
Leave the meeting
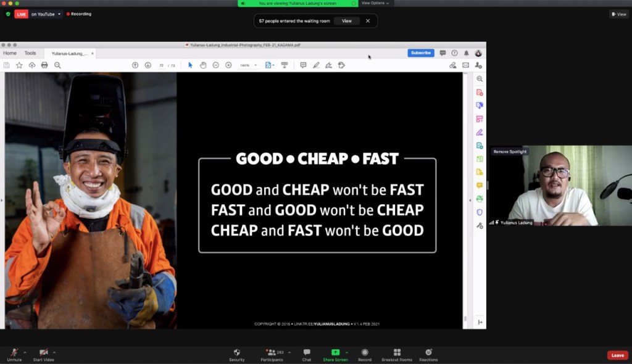pyautogui.click(x=617, y=355)
